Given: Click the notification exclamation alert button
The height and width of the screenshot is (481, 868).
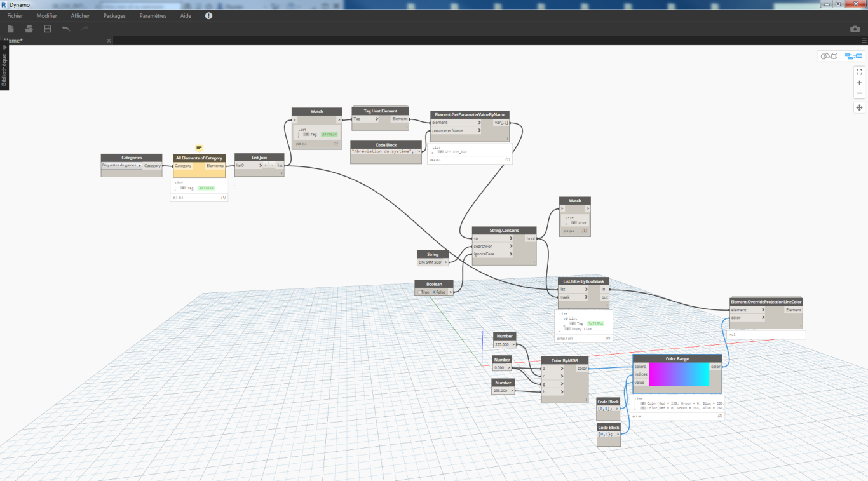Looking at the screenshot, I should click(208, 15).
